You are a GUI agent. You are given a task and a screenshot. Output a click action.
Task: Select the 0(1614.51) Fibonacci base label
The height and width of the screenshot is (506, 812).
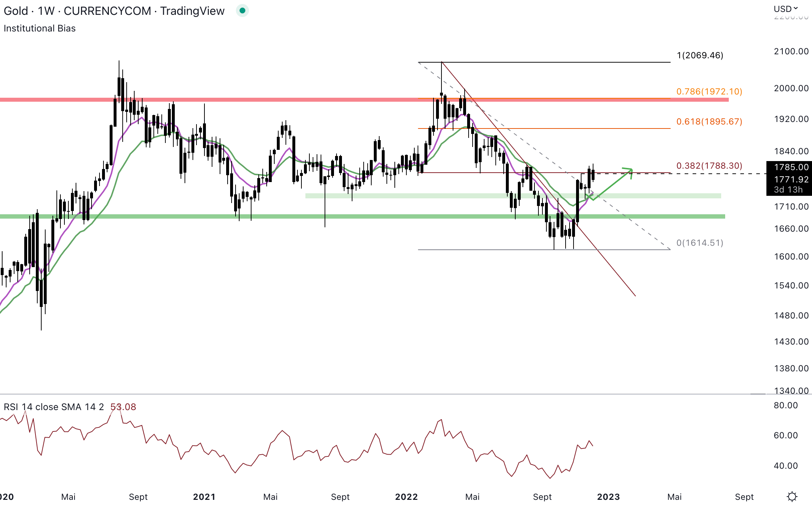(x=700, y=243)
